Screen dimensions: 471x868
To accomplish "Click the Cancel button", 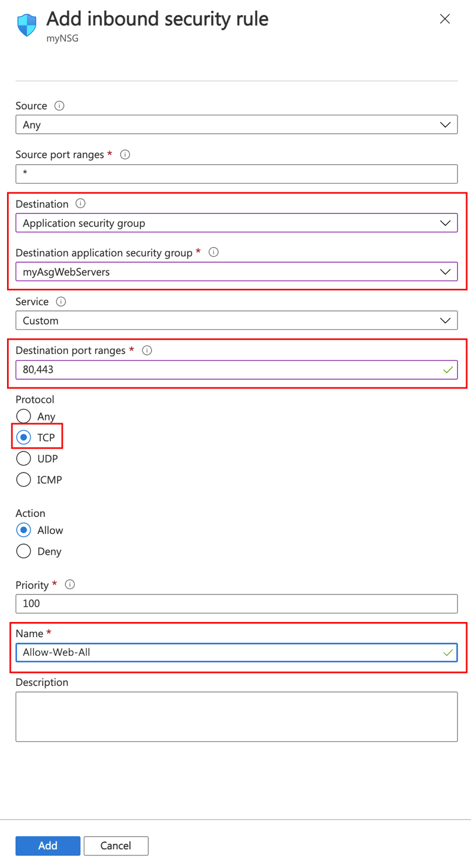I will click(x=116, y=845).
